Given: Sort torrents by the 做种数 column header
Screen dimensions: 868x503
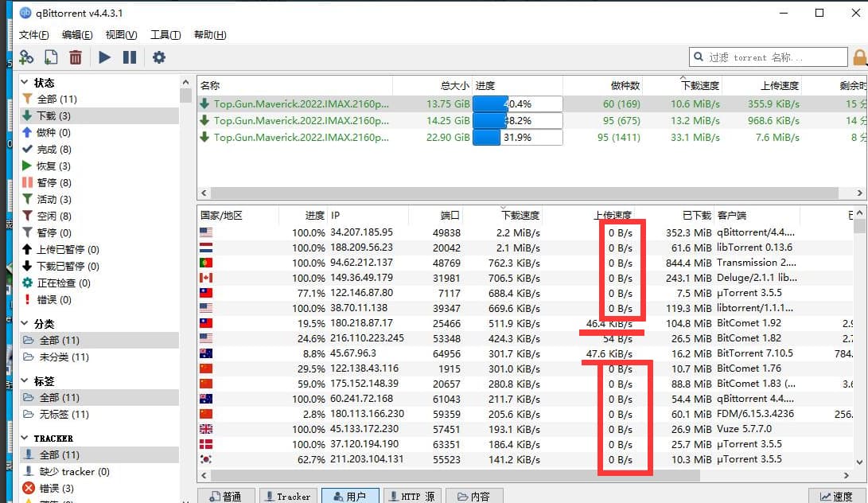Looking at the screenshot, I should [602, 85].
